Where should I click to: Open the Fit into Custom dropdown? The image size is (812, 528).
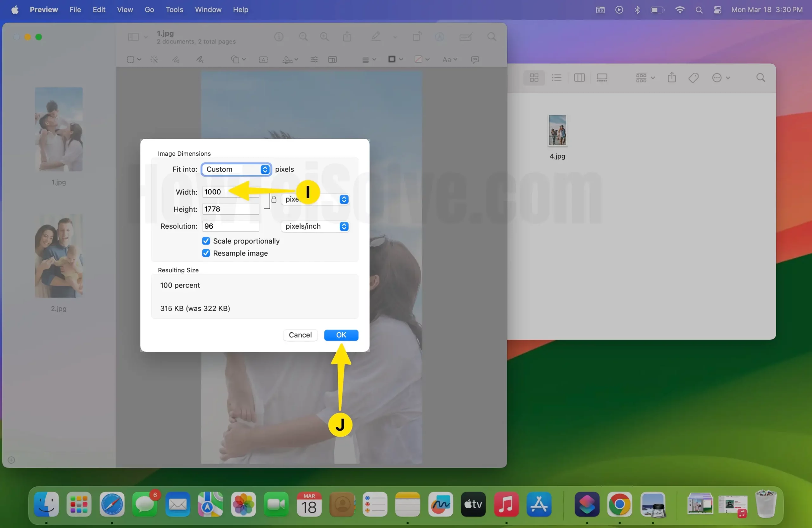coord(236,169)
